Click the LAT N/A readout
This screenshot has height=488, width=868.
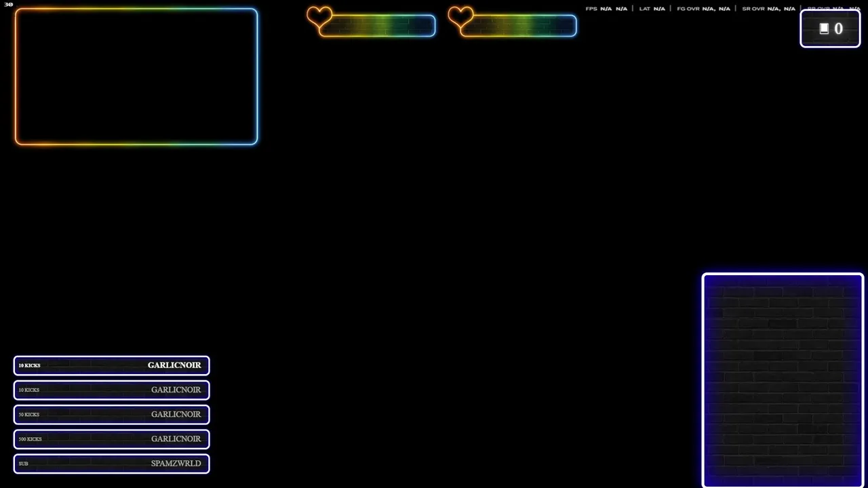pos(652,9)
